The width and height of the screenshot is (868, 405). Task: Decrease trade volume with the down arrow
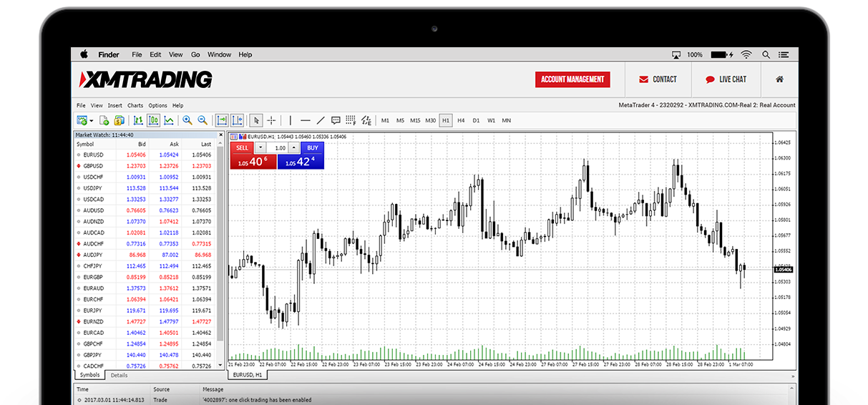point(260,148)
